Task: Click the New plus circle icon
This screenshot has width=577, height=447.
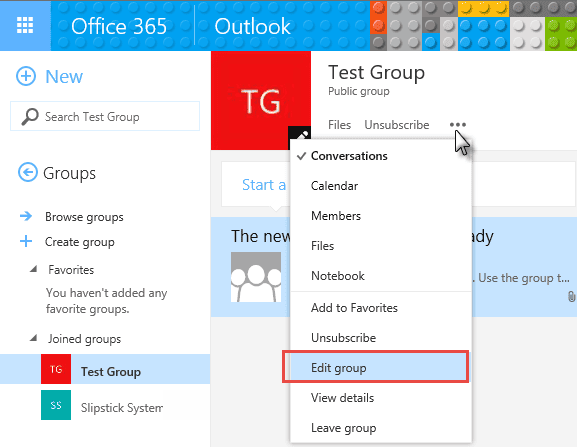Action: [x=26, y=76]
